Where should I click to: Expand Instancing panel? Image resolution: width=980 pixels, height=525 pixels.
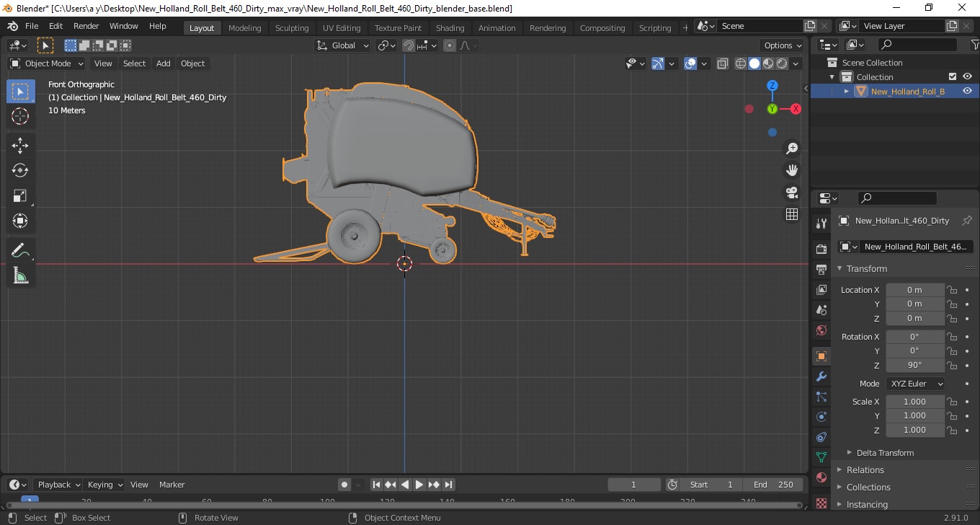tap(867, 504)
